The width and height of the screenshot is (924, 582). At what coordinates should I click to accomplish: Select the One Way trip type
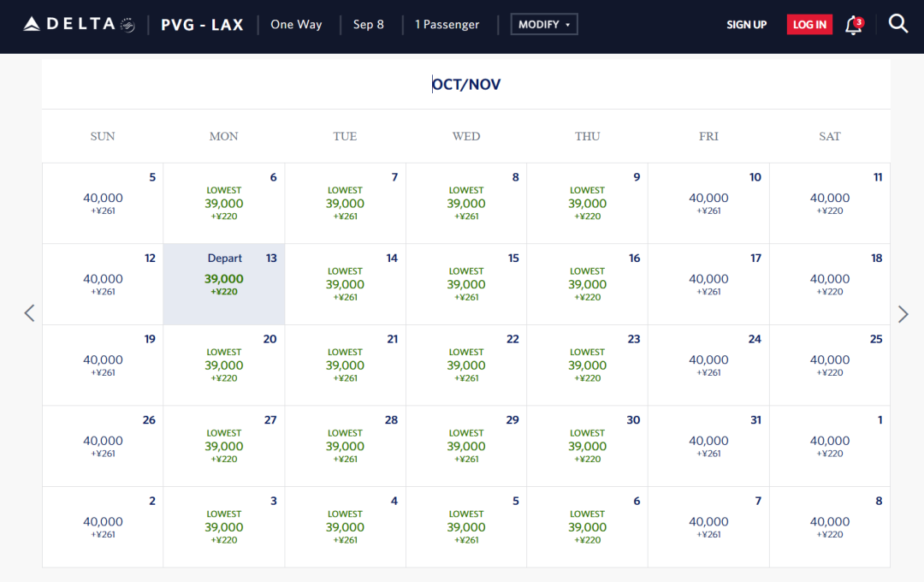coord(296,24)
